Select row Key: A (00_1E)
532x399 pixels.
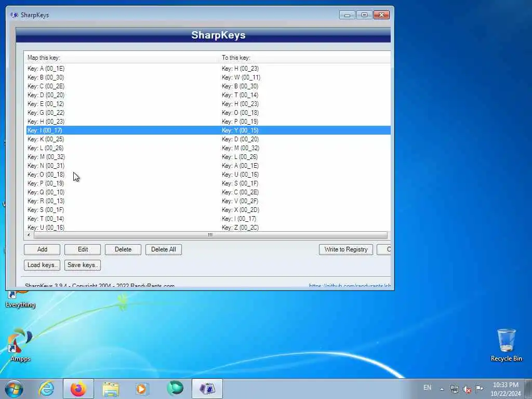pyautogui.click(x=208, y=69)
